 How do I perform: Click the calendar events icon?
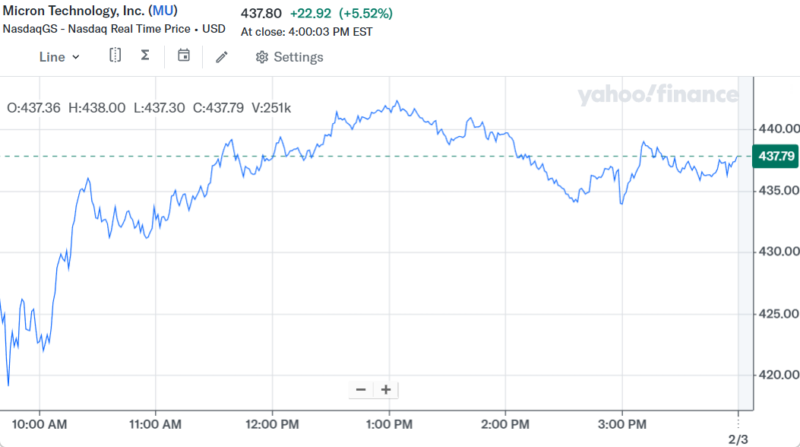click(183, 56)
